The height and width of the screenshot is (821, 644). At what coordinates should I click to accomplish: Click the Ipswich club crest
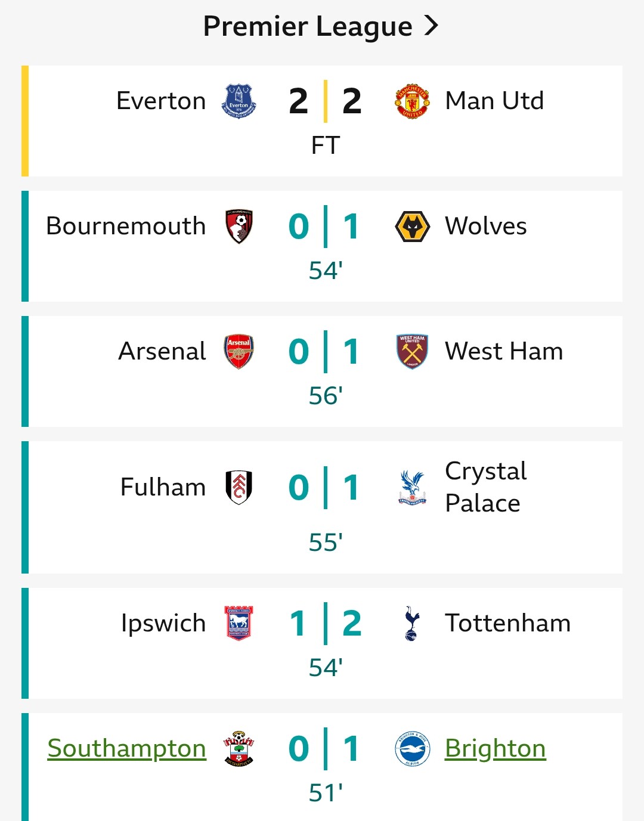click(x=239, y=623)
